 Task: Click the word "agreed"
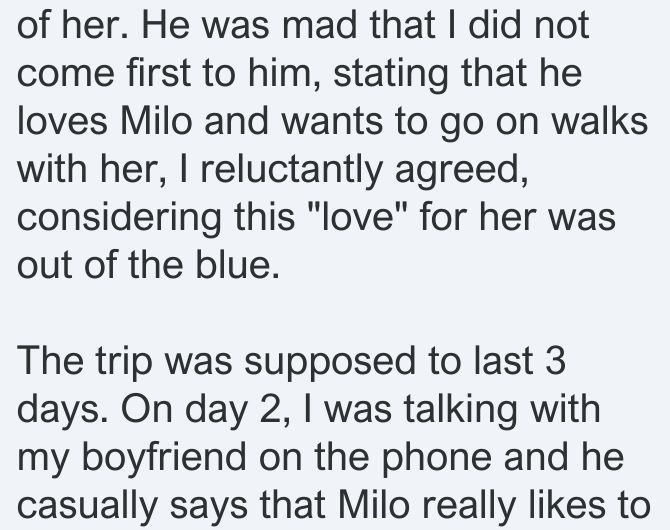[461, 170]
